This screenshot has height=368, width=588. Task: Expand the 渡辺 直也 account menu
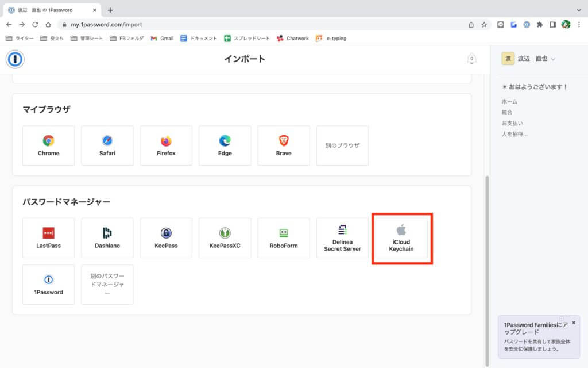pos(528,59)
